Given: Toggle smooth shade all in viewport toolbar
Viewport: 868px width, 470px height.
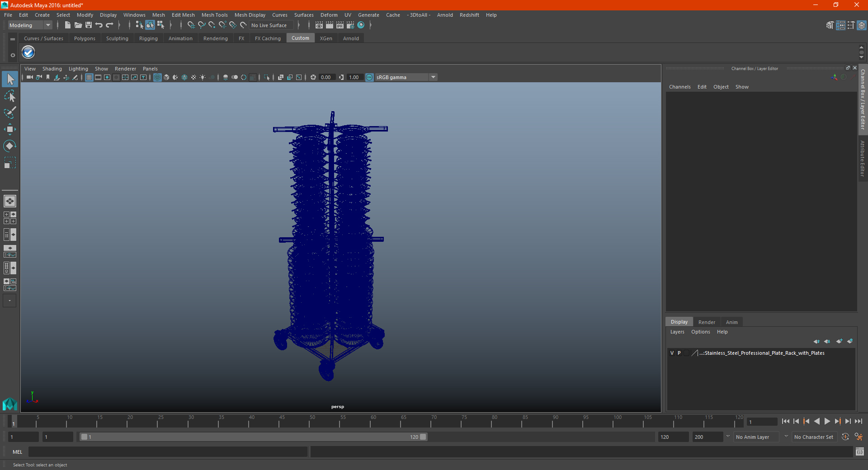Looking at the screenshot, I should click(166, 77).
